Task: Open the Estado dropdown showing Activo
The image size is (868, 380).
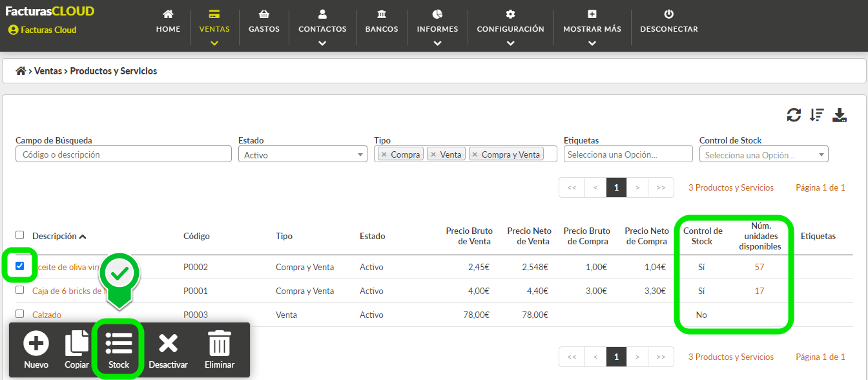Action: point(303,154)
